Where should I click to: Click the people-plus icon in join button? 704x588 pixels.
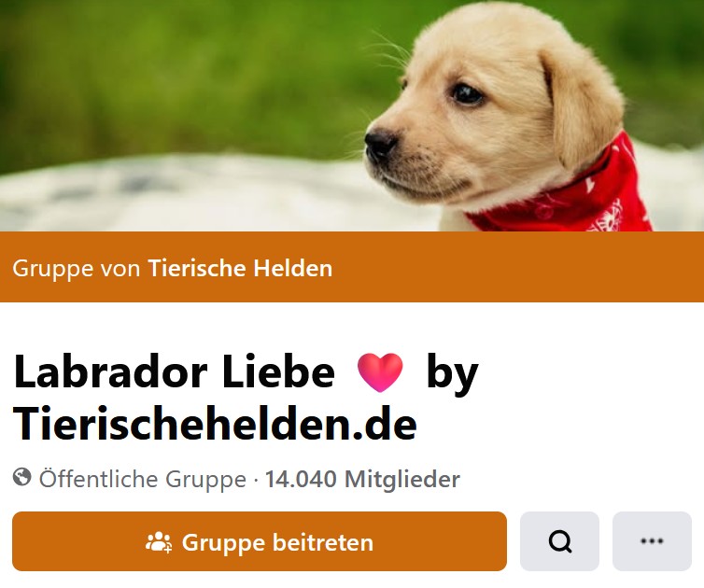click(159, 541)
